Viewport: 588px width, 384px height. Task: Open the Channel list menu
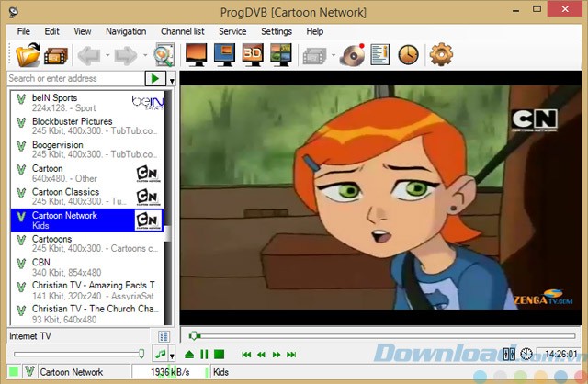pos(182,31)
